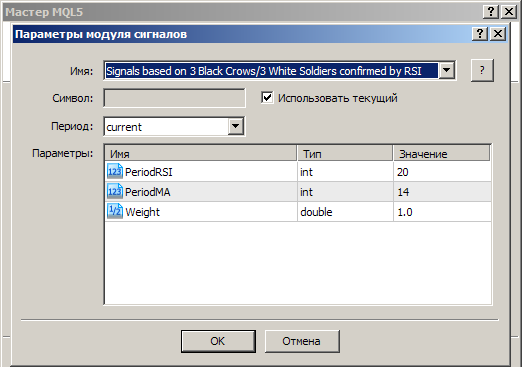The width and height of the screenshot is (522, 367).
Task: Uncheck Использовать текущий checkbox
Action: 267,98
